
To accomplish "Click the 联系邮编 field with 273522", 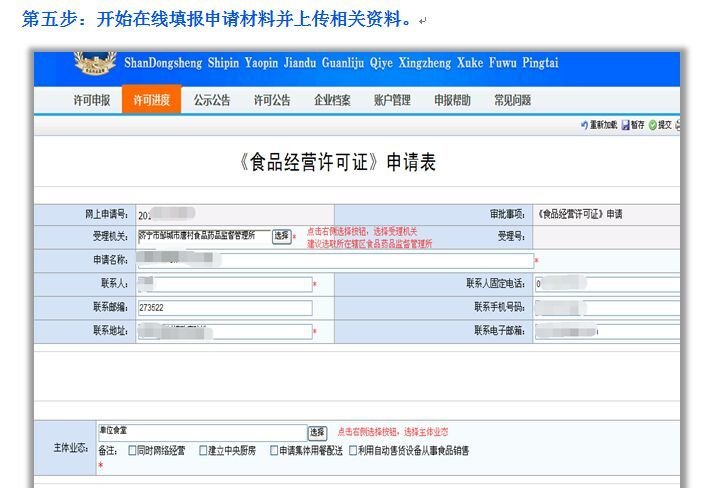I will coord(225,308).
